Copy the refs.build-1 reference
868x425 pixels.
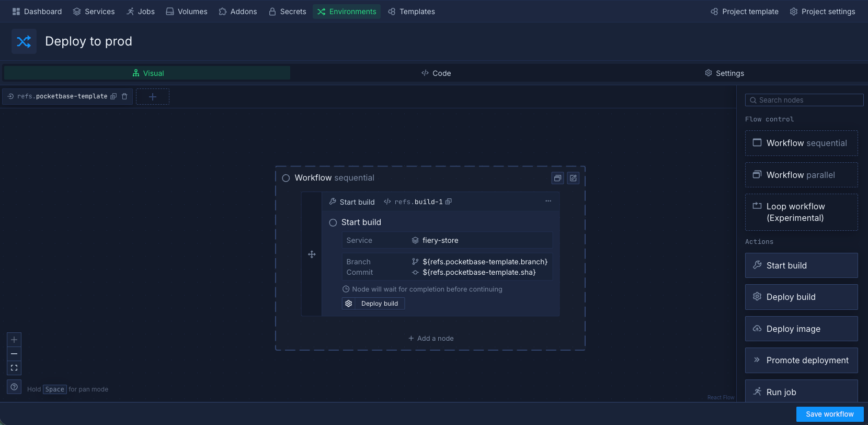(x=449, y=202)
